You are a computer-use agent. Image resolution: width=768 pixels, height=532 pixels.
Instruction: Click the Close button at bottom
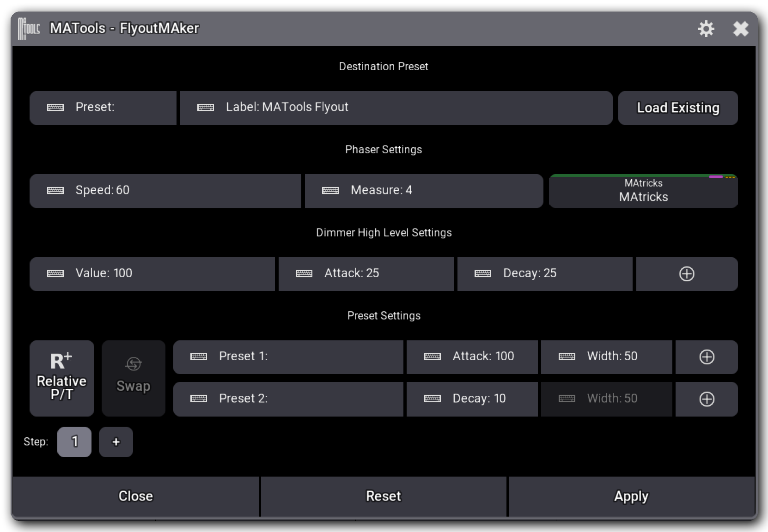(x=136, y=496)
